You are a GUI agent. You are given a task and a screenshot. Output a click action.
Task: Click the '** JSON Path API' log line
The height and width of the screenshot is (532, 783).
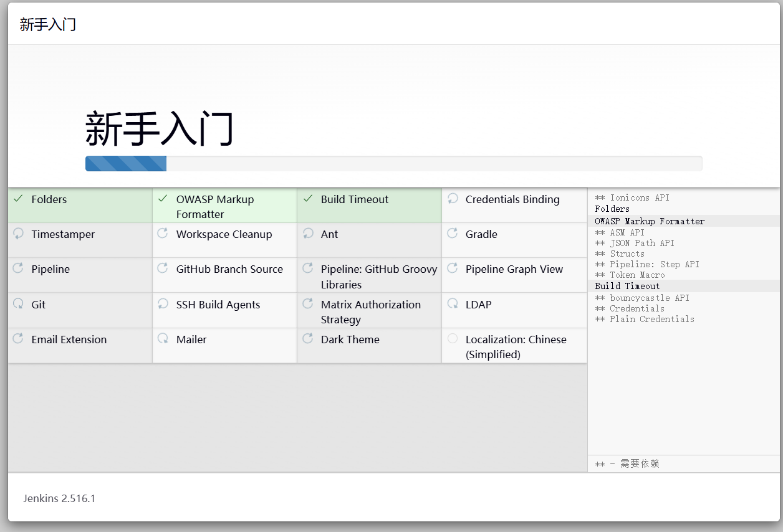[x=635, y=243]
